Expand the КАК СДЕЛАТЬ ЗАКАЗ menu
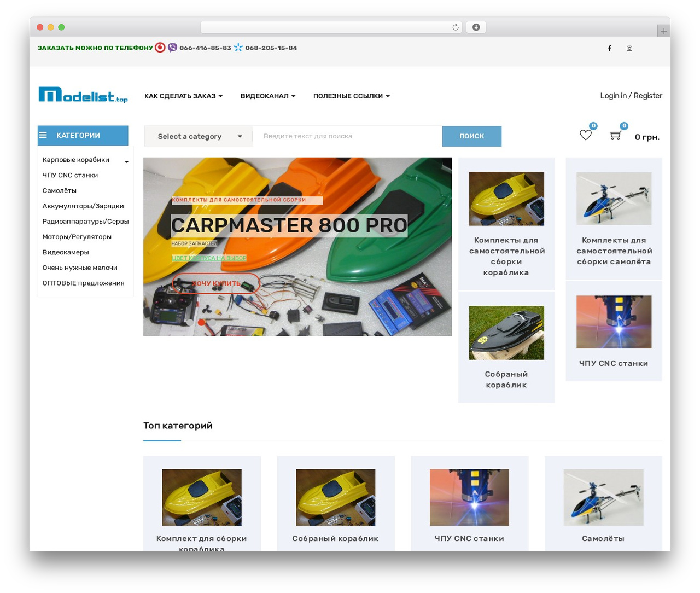The image size is (700, 593). [183, 96]
